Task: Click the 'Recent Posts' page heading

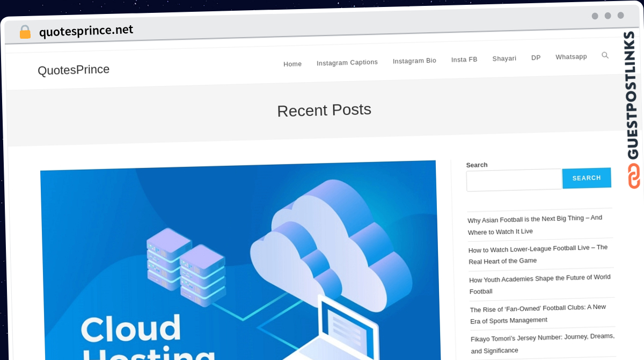Action: coord(324,110)
